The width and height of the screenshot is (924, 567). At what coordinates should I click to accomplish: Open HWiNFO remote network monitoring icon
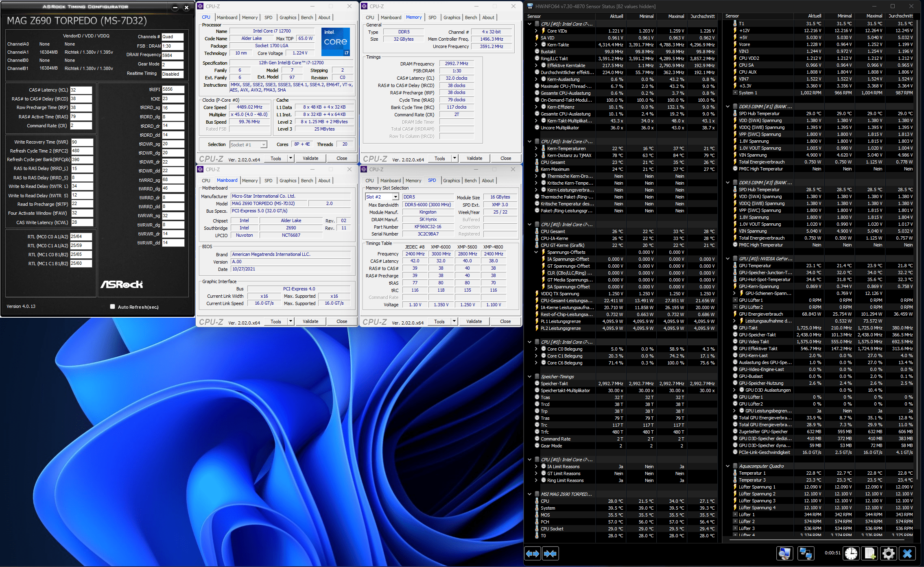pos(805,554)
